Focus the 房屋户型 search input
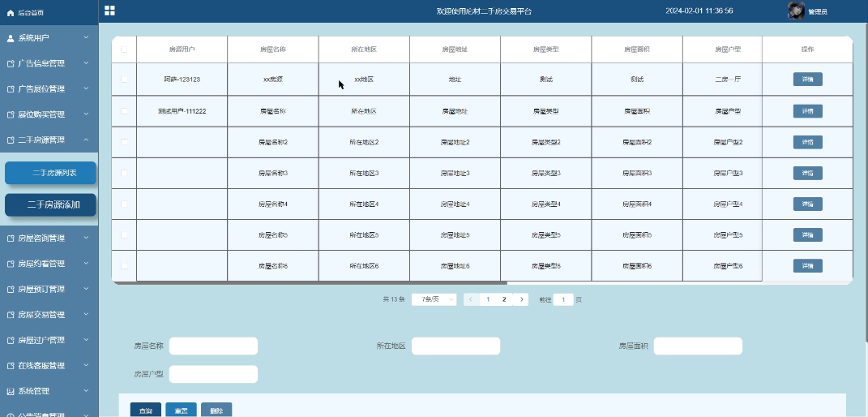 tap(213, 374)
